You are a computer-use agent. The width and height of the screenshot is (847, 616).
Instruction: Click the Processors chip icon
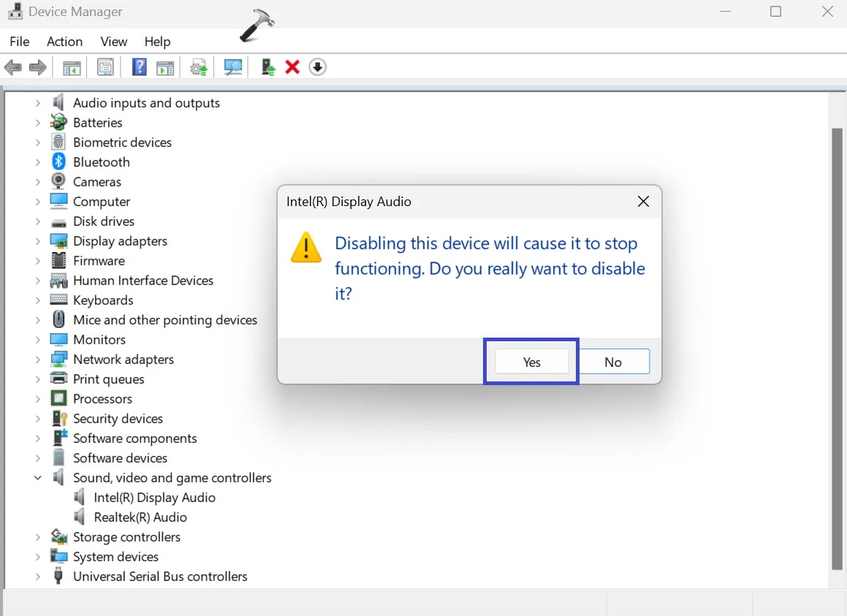(58, 398)
